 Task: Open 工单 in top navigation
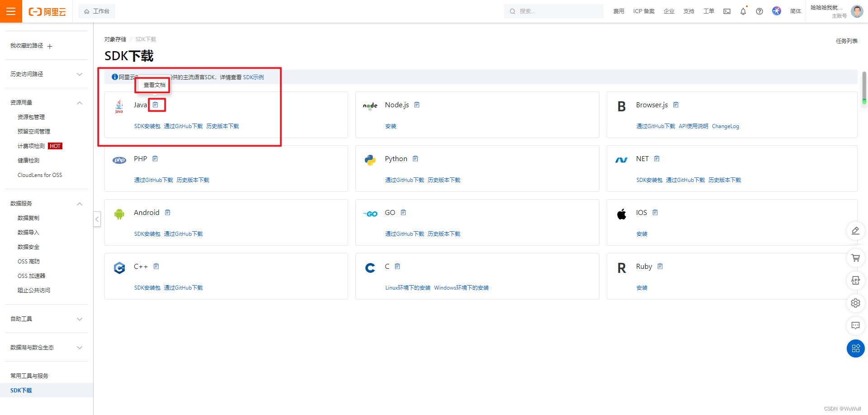pos(709,11)
